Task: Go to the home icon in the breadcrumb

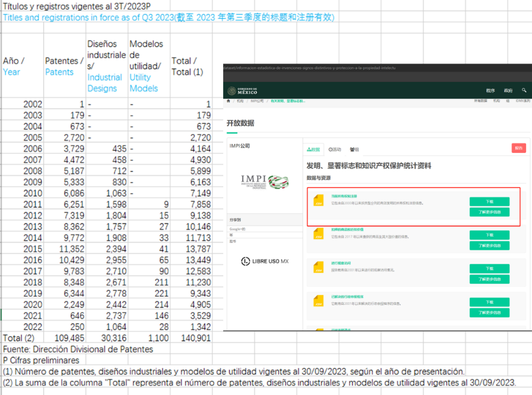Action: coord(228,101)
